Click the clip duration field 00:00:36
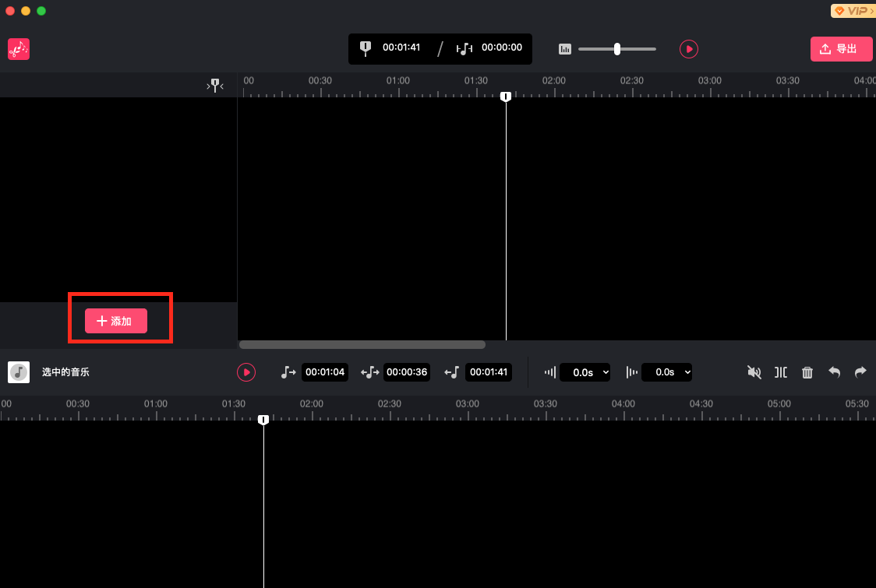Viewport: 876px width, 588px height. coord(407,372)
